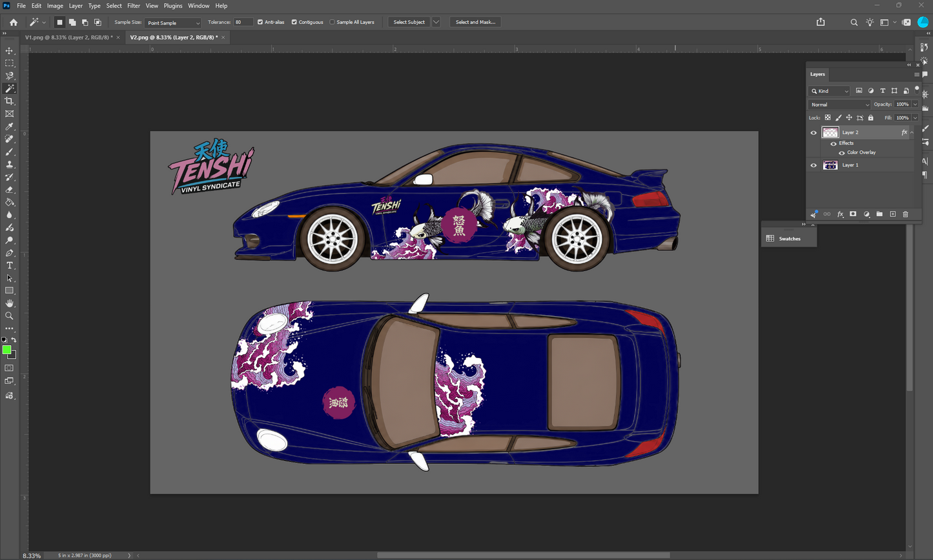Select the Brush tool
This screenshot has height=560, width=933.
tap(9, 152)
